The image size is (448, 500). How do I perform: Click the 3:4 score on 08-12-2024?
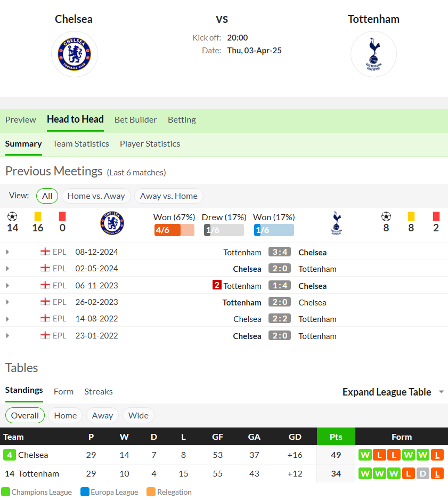(280, 252)
